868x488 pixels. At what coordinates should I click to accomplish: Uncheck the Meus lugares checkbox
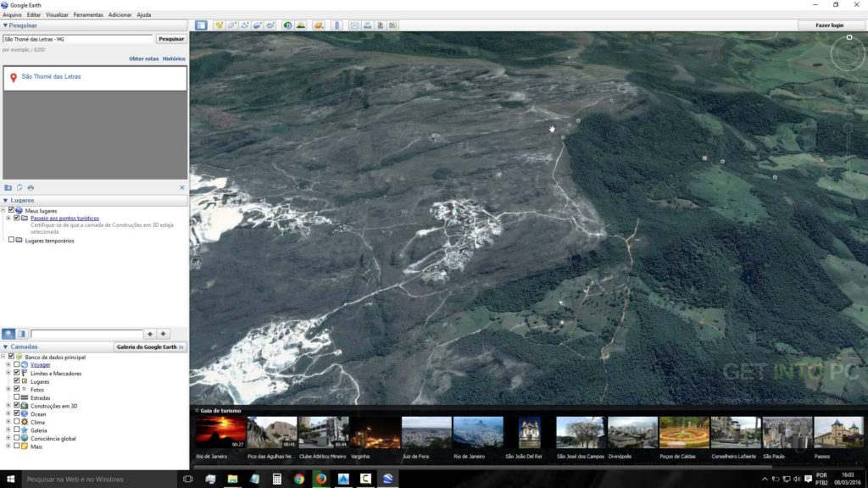(11, 210)
